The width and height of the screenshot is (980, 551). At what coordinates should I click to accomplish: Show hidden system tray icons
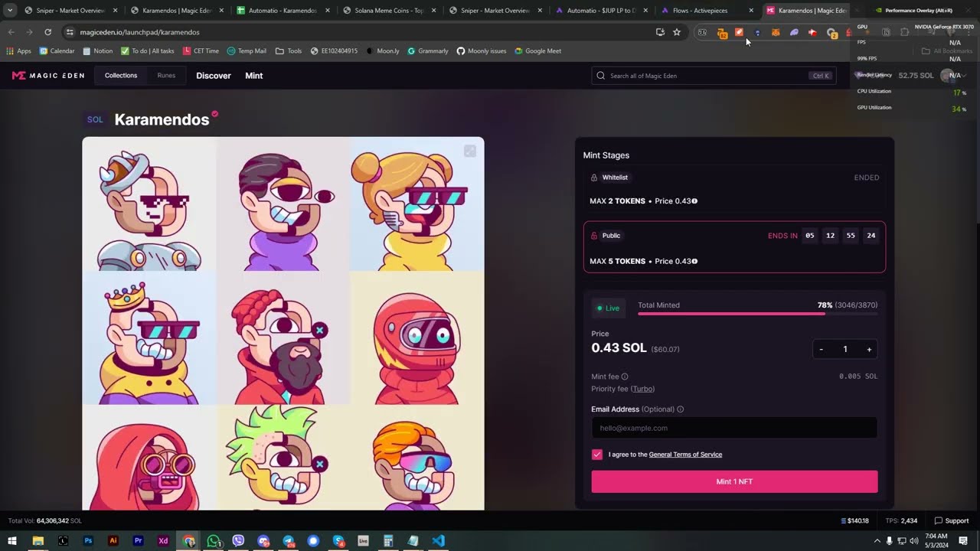coord(877,540)
